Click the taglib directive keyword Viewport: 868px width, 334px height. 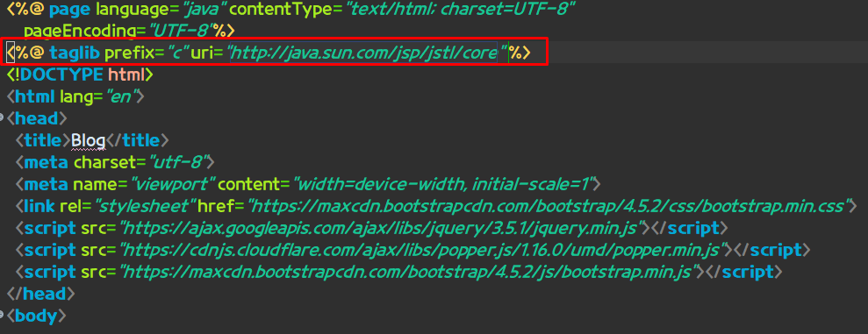pyautogui.click(x=75, y=53)
